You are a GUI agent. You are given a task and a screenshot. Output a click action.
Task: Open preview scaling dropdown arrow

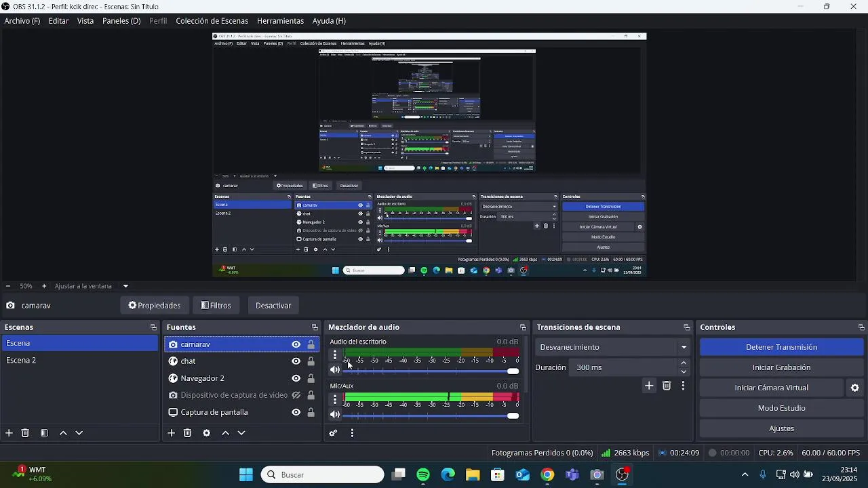[x=125, y=286]
